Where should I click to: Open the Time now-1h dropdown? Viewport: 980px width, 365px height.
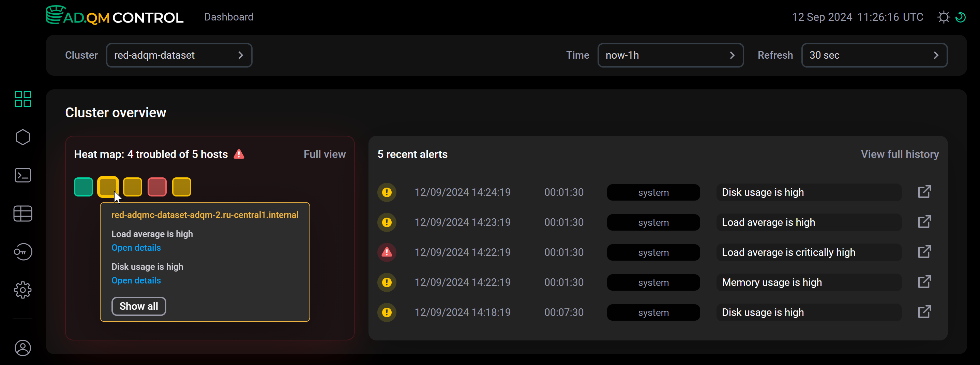click(670, 55)
